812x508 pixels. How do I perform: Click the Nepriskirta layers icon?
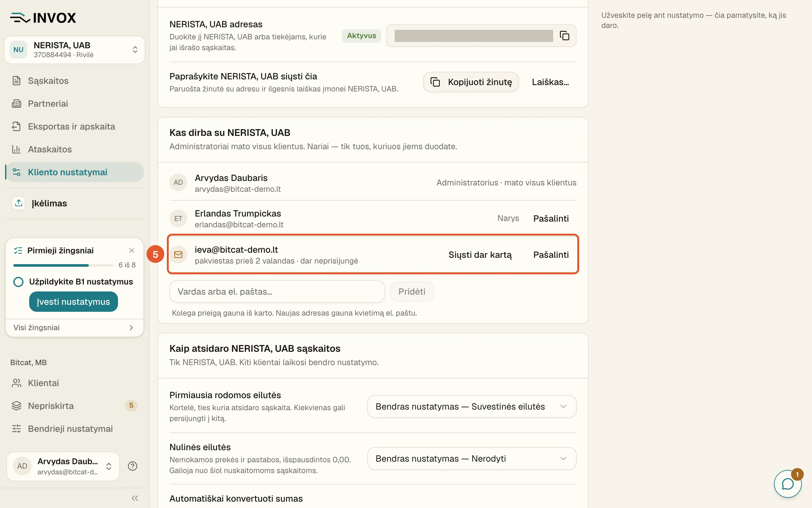pyautogui.click(x=16, y=406)
